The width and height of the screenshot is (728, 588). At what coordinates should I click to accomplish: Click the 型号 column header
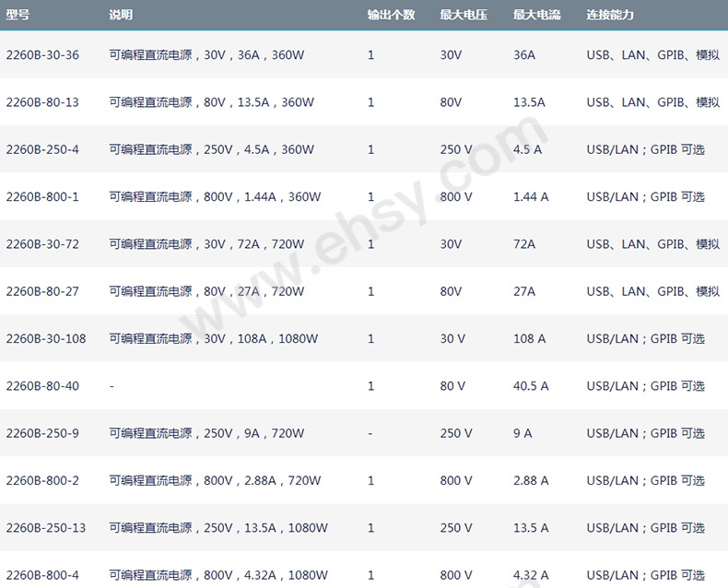tap(18, 16)
